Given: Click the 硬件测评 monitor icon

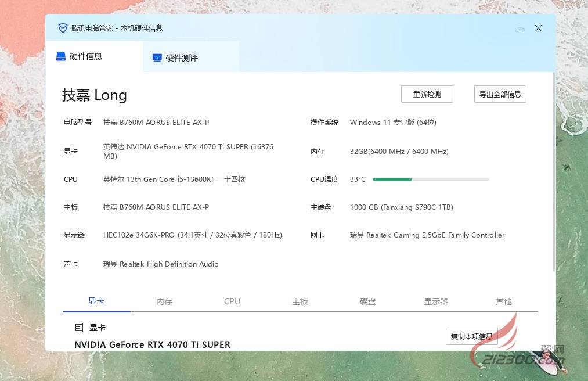Looking at the screenshot, I should pyautogui.click(x=157, y=58).
